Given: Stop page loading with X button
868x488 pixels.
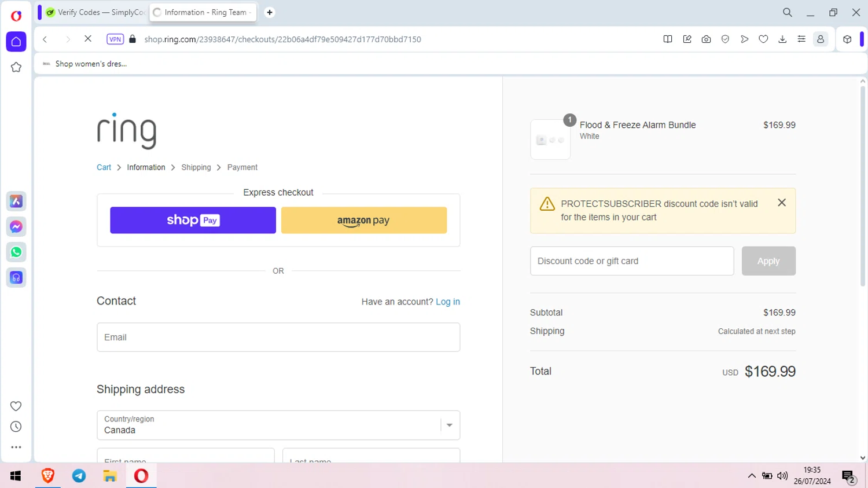Looking at the screenshot, I should point(88,39).
